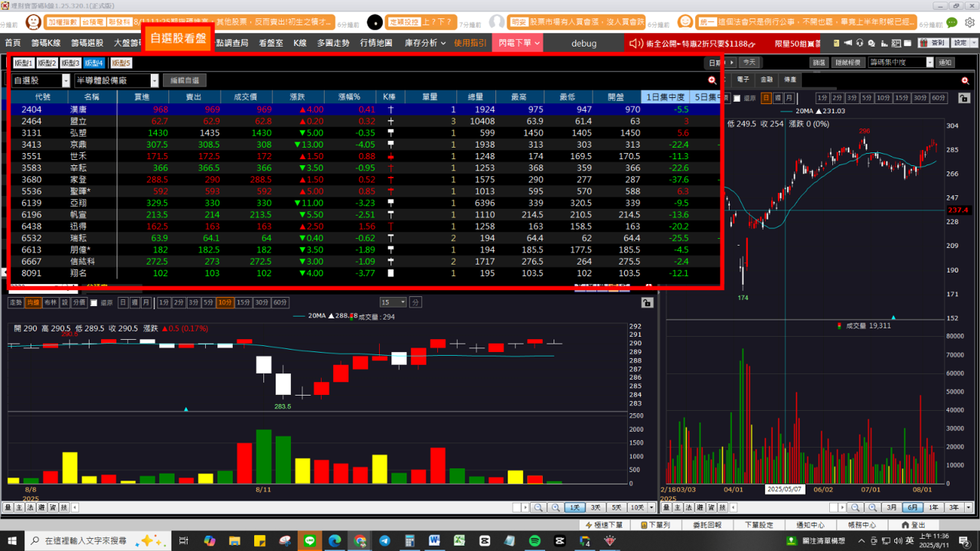Click the left scroll arrow under the lower-left chart
The height and width of the screenshot is (551, 980).
74,507
